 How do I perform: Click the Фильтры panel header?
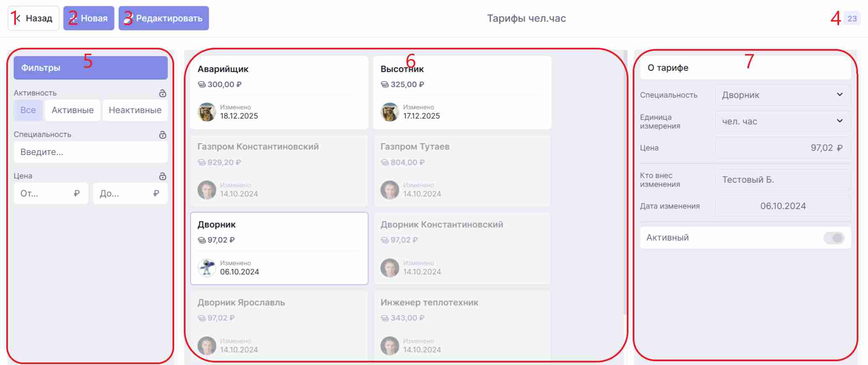91,68
